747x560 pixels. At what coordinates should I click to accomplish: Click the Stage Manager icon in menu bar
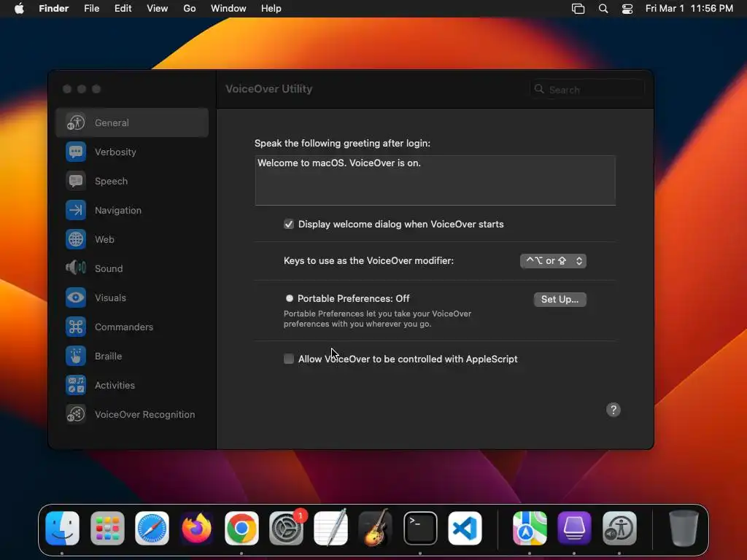pos(578,9)
